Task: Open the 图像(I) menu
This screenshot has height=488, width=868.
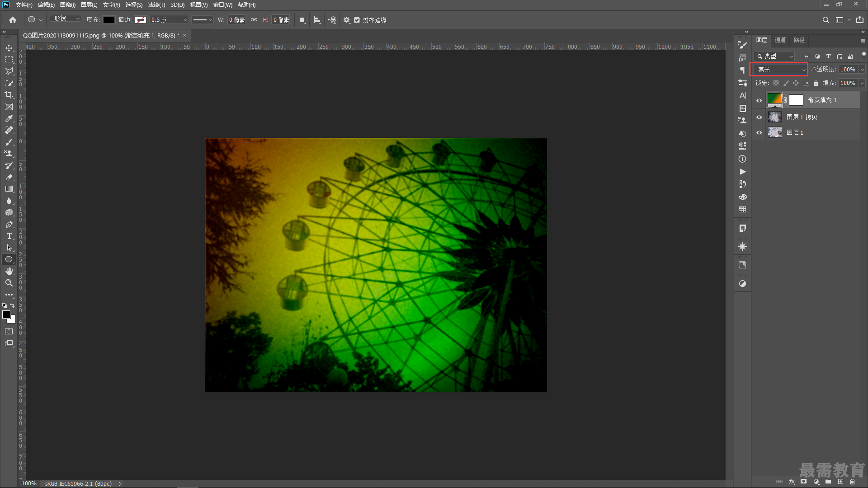Action: 68,5
